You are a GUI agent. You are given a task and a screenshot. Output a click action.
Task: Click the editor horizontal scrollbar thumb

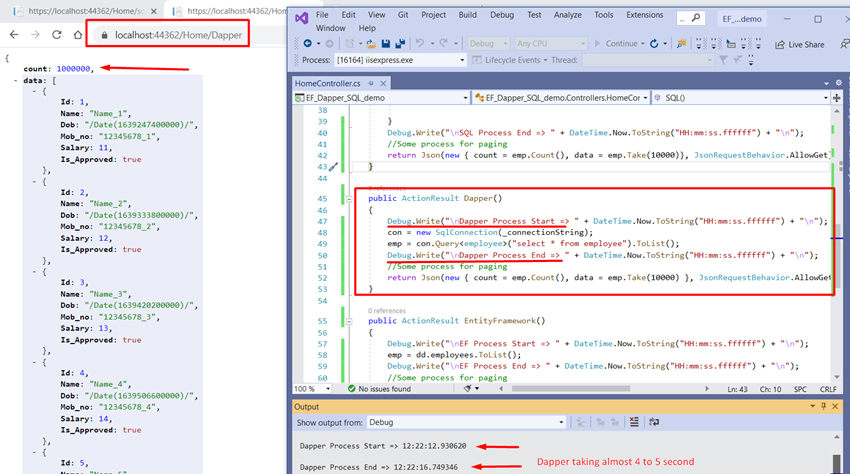click(x=571, y=388)
